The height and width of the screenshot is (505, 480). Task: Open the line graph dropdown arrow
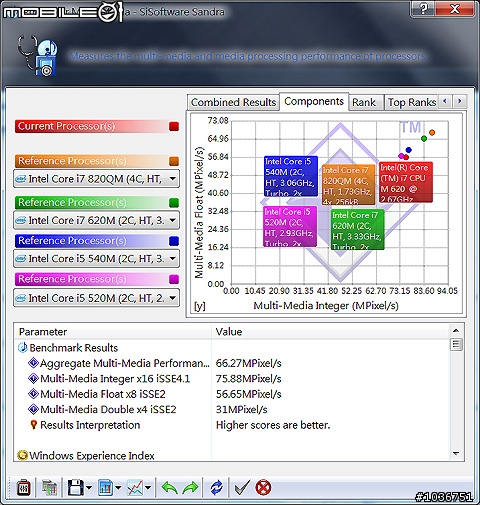148,488
